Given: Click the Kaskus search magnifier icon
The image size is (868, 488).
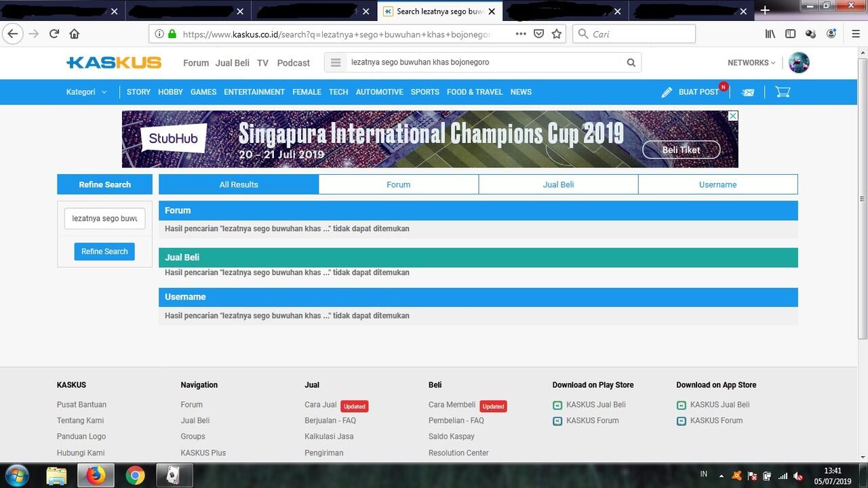Looking at the screenshot, I should pyautogui.click(x=631, y=62).
